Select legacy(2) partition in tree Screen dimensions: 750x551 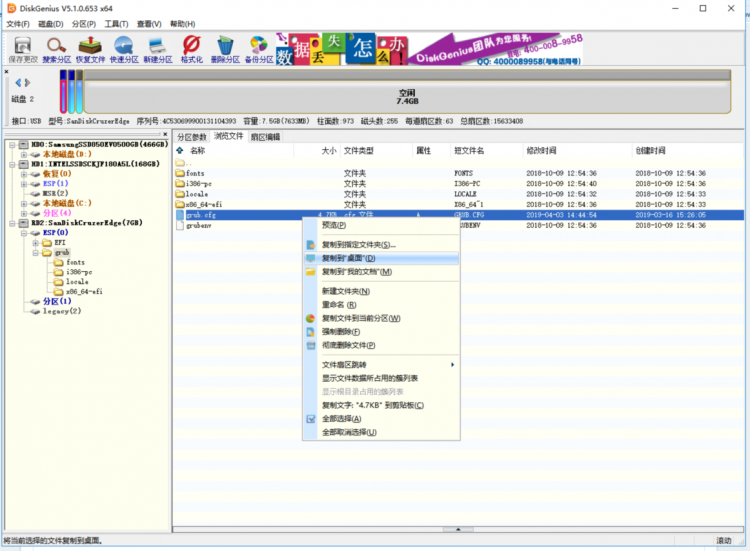62,311
